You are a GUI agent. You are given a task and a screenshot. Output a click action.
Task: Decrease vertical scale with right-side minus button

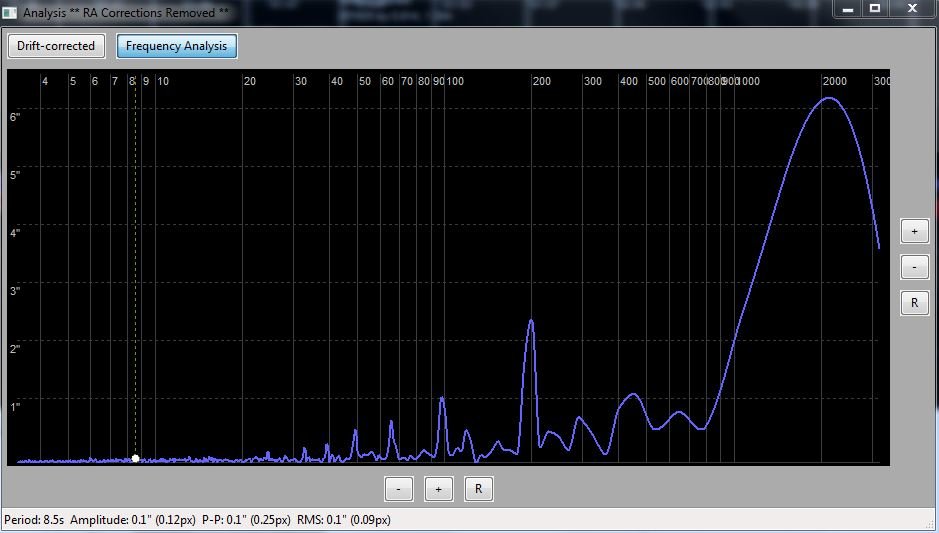click(914, 267)
